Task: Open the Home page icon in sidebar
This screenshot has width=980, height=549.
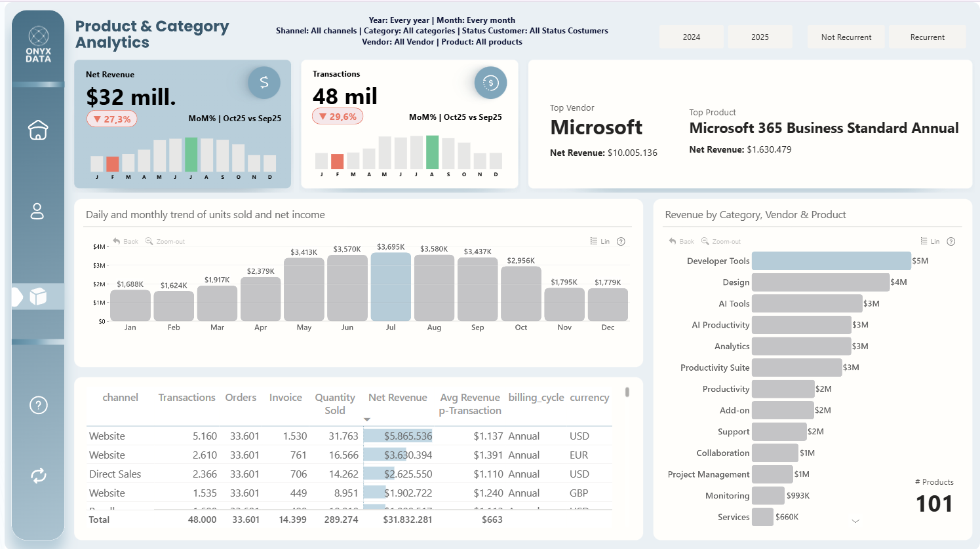Action: (x=38, y=130)
